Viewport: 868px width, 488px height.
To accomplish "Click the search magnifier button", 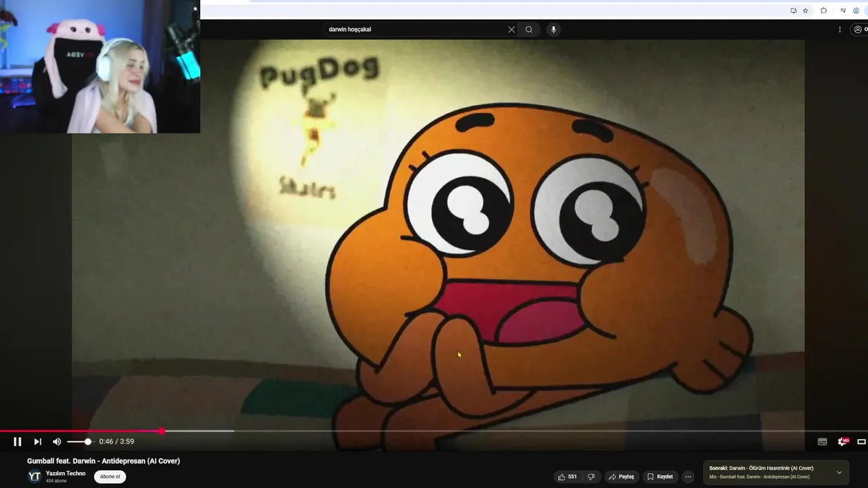I will point(529,29).
